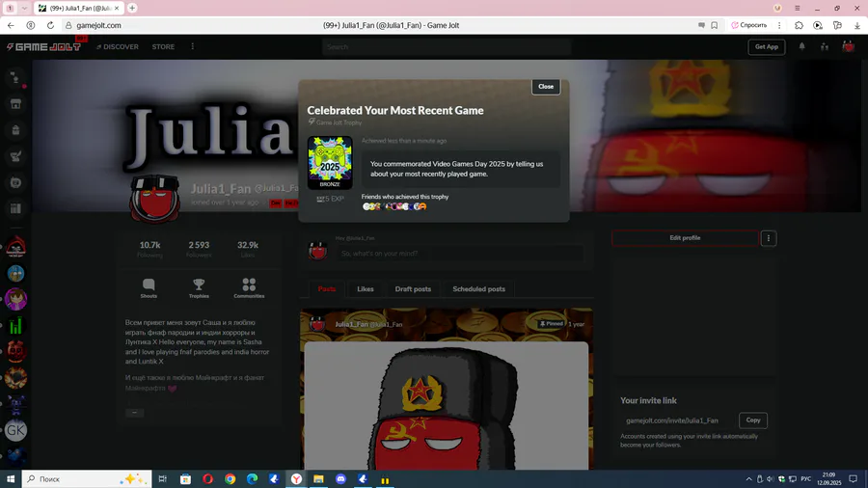View the 32.9k Likes count

(x=248, y=249)
